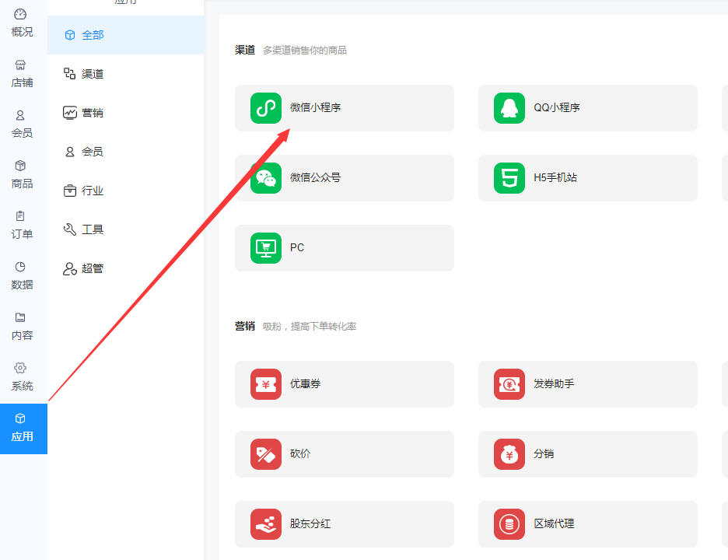
Task: Click the 吸粉，提高下单转化率 subtitle text
Action: (x=310, y=327)
